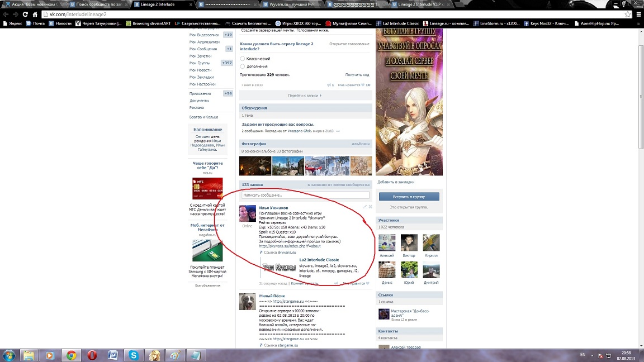The image size is (644, 362).
Task: Click the address bar URL
Action: [x=78, y=15]
